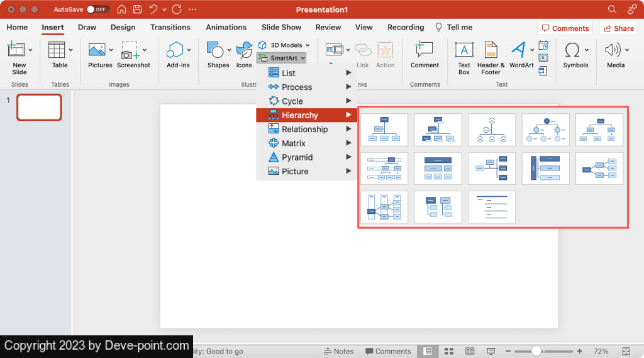Insert a Text Box

(464, 51)
